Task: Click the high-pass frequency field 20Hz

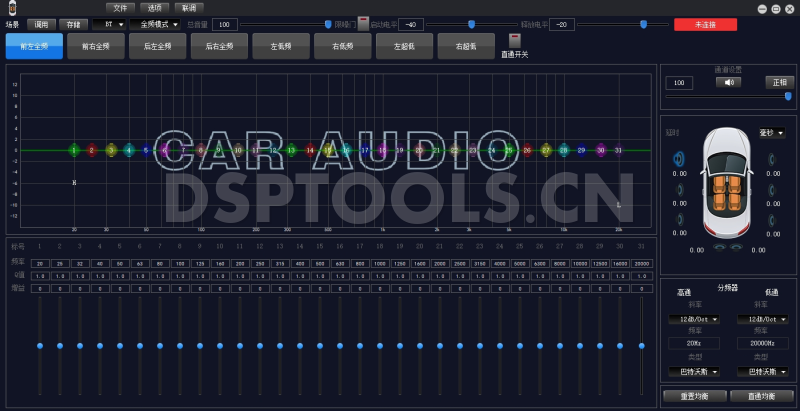Action: tap(694, 343)
